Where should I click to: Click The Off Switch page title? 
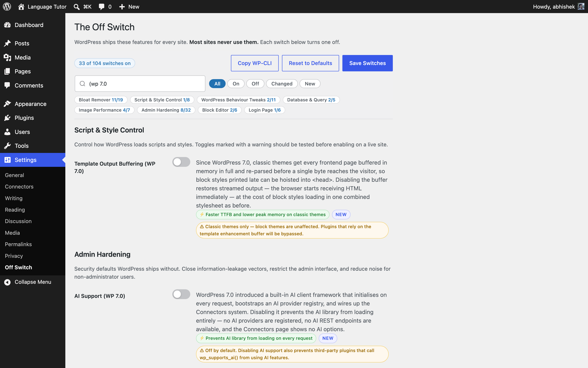tap(104, 27)
